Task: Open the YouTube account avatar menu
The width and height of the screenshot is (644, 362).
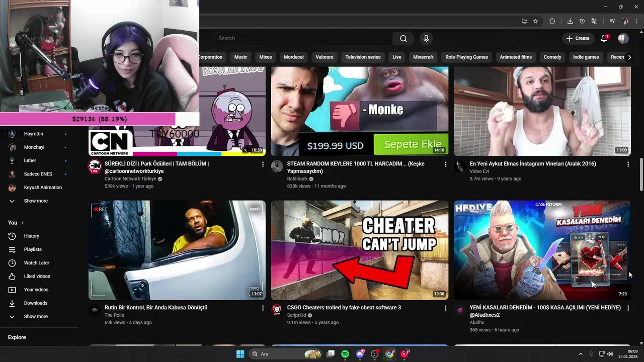Action: [623, 38]
